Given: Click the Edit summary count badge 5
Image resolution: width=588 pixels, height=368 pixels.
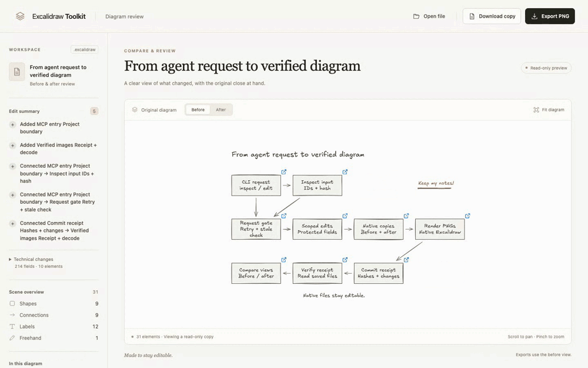Looking at the screenshot, I should click(94, 111).
